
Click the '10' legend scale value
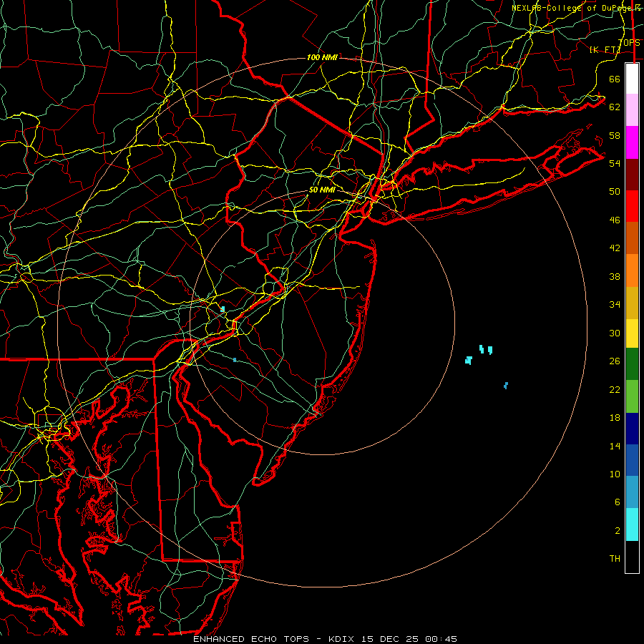[x=615, y=474]
